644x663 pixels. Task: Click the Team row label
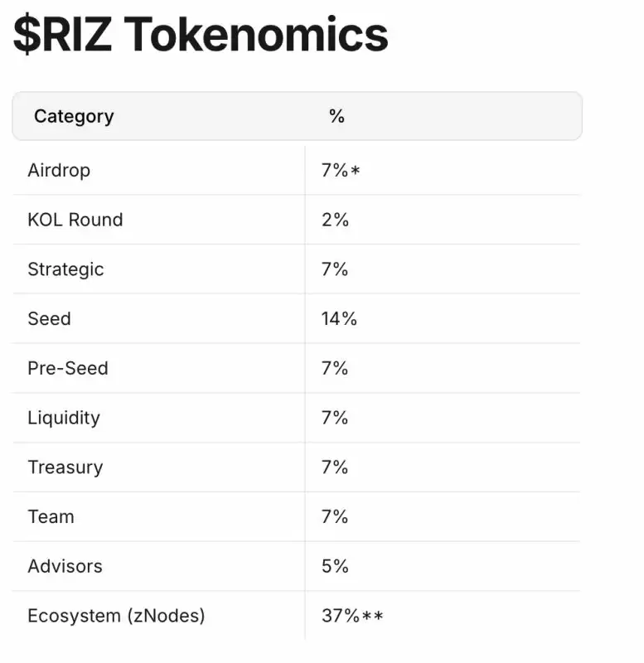51,517
